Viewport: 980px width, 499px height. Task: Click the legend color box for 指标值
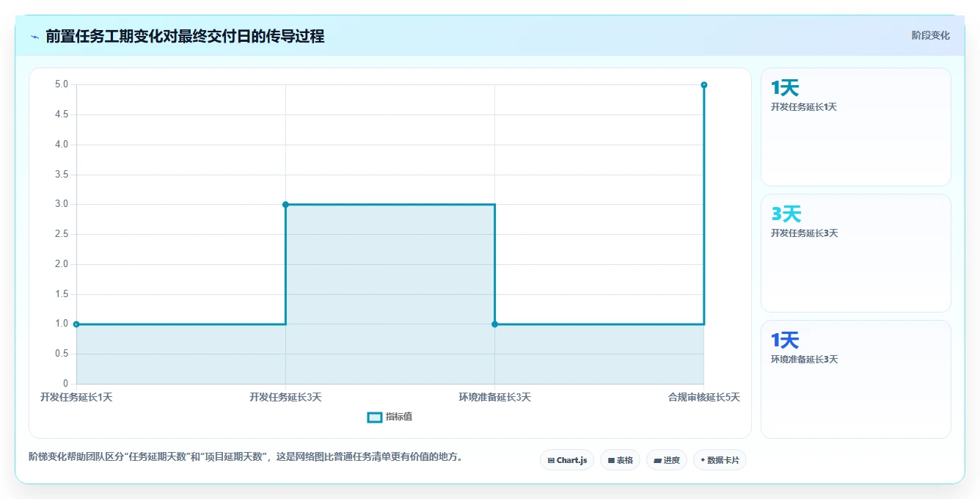click(x=374, y=417)
